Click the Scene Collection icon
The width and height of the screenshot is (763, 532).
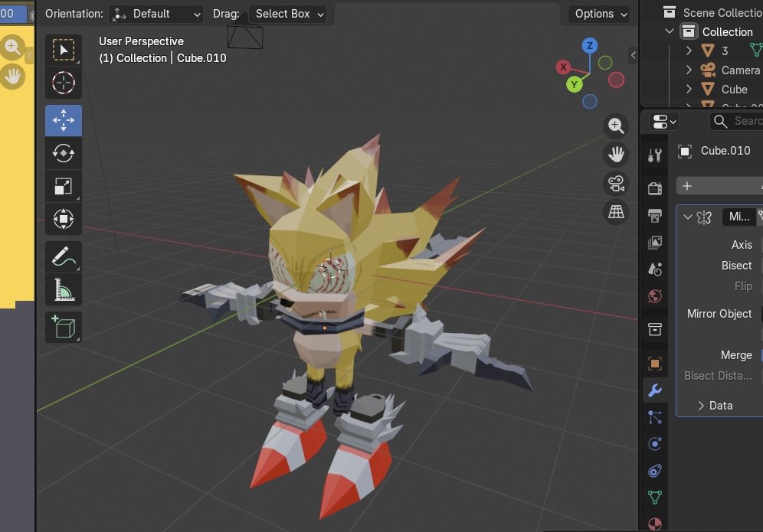pos(670,12)
